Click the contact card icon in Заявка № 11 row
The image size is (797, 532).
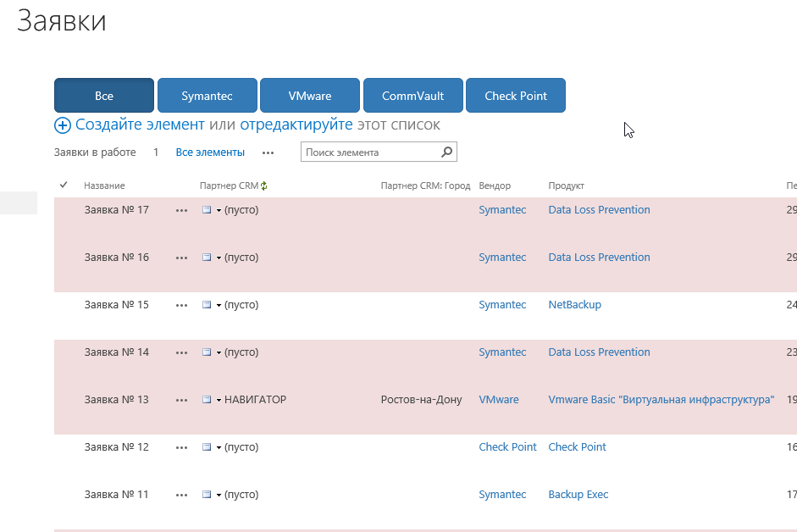207,495
